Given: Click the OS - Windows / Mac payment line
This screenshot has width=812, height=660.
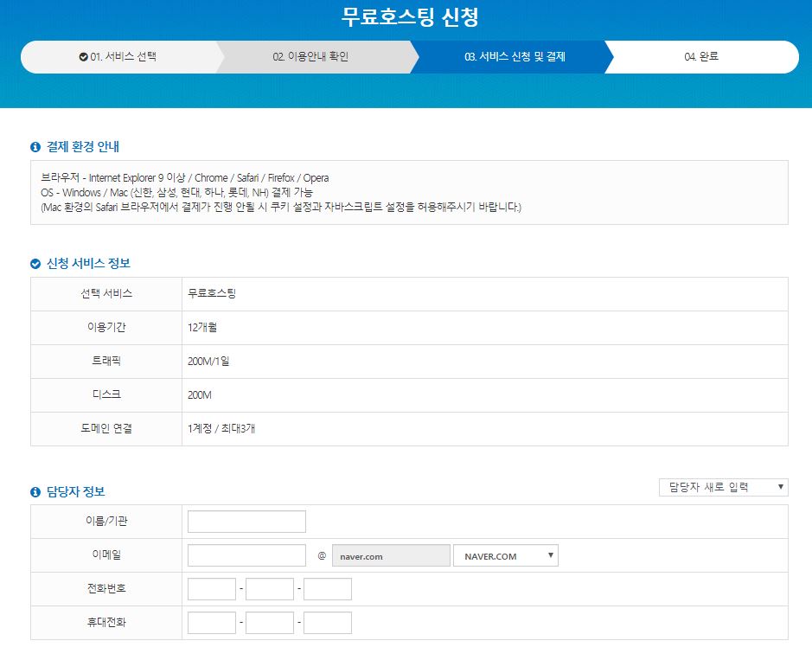Looking at the screenshot, I should [x=176, y=192].
